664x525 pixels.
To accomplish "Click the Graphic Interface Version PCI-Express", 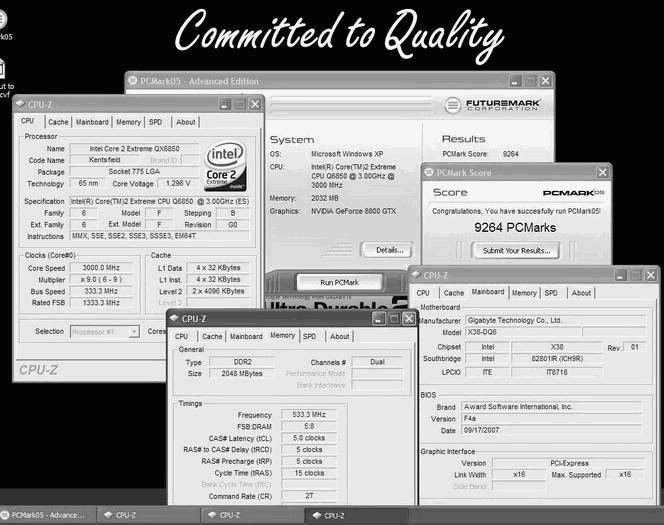I will pyautogui.click(x=568, y=463).
